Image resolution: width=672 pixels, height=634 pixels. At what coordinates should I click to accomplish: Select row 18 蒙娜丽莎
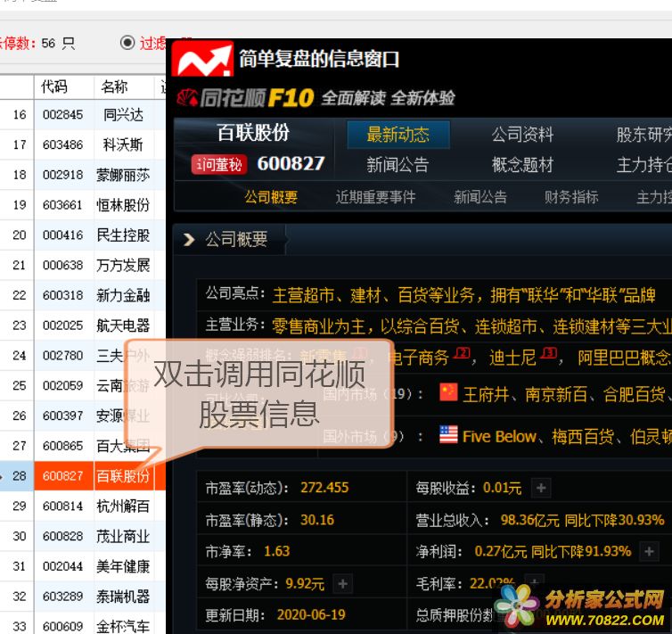click(83, 175)
